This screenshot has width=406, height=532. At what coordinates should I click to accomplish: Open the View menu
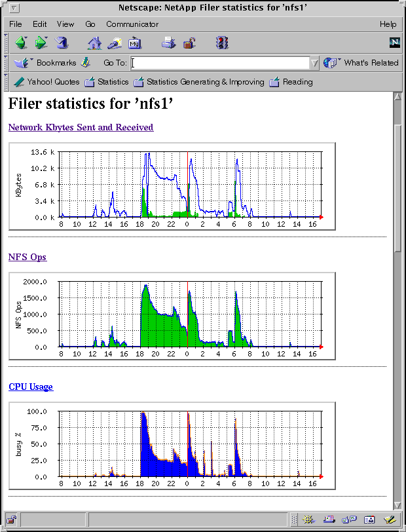coord(65,24)
